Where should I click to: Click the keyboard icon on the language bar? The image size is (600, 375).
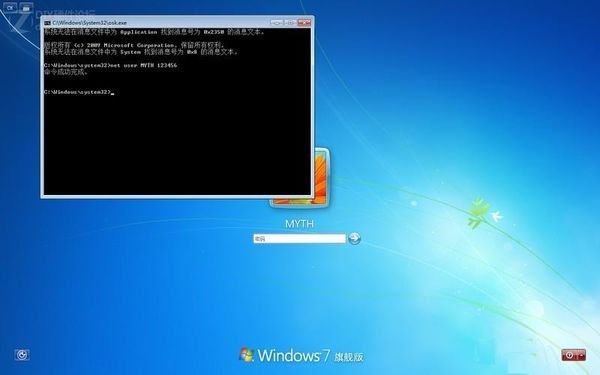(x=26, y=8)
